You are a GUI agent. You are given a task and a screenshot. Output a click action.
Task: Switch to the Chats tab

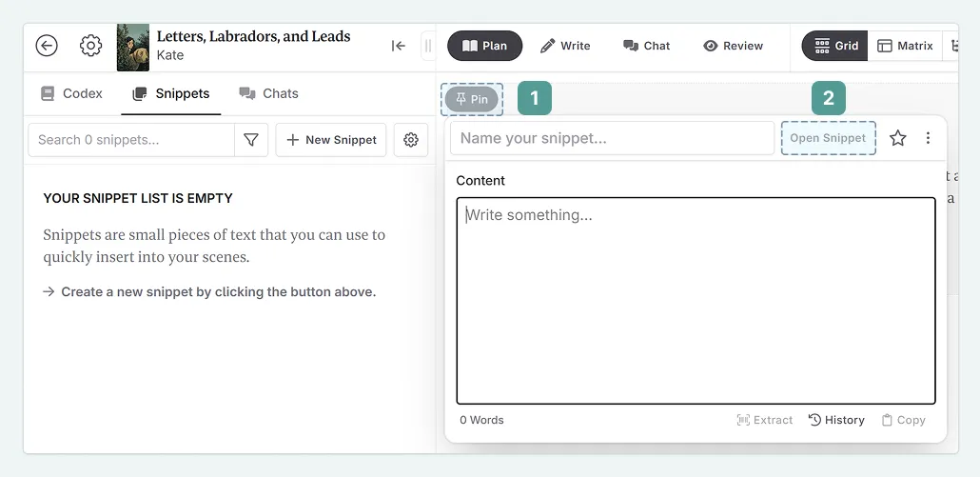pyautogui.click(x=268, y=93)
